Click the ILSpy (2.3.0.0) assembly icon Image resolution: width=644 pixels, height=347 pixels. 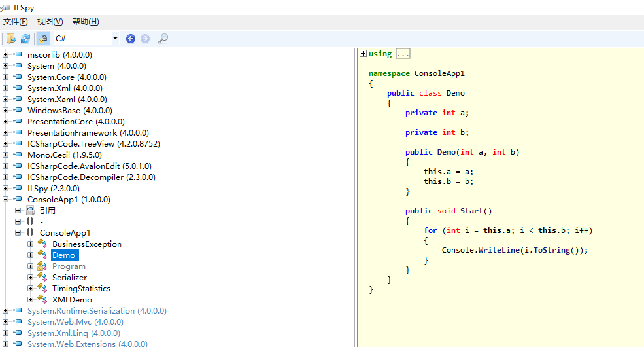point(18,187)
